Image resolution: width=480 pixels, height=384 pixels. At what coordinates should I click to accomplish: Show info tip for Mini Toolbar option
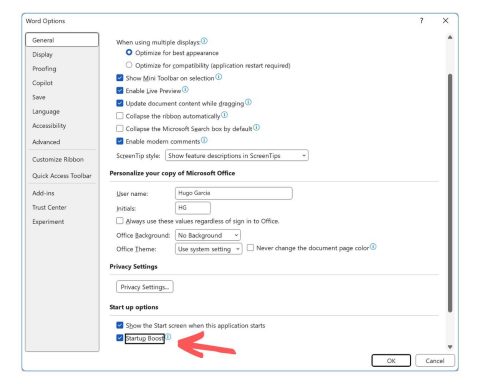pos(218,77)
